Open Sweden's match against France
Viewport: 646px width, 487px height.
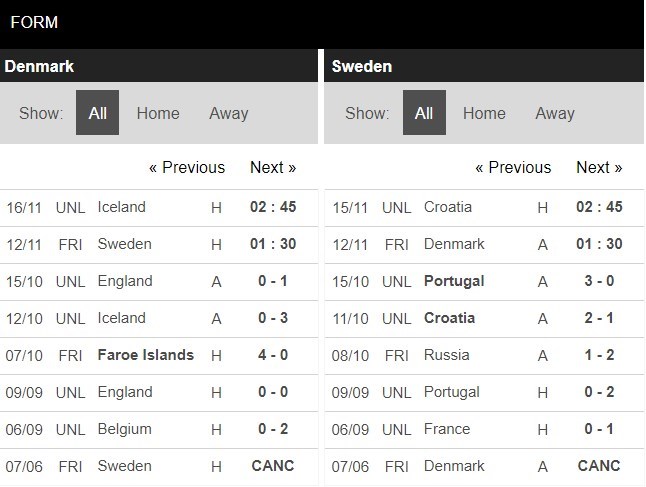click(x=447, y=429)
